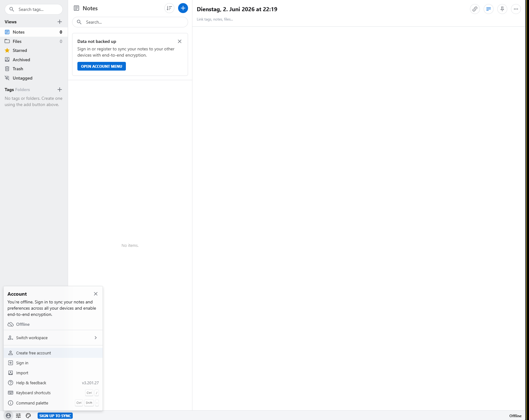Click the Notes heading icon in the list panel
The width and height of the screenshot is (529, 420).
[x=76, y=8]
